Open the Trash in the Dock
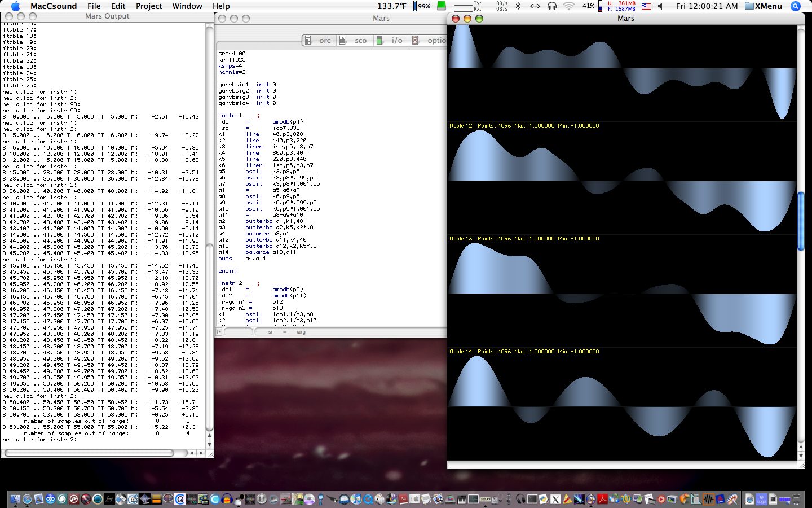This screenshot has height=508, width=812. click(x=796, y=499)
